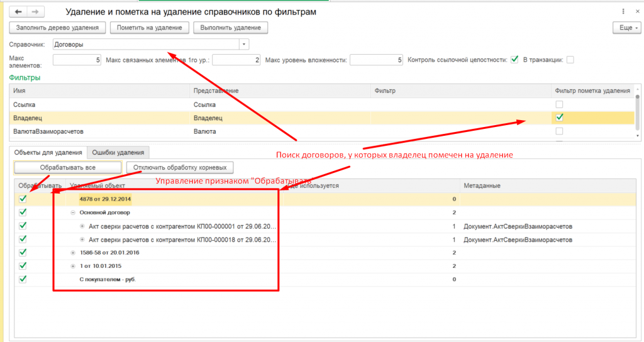
Task: Expand Акт сверки КП00-000018 tree node
Action: [x=82, y=240]
